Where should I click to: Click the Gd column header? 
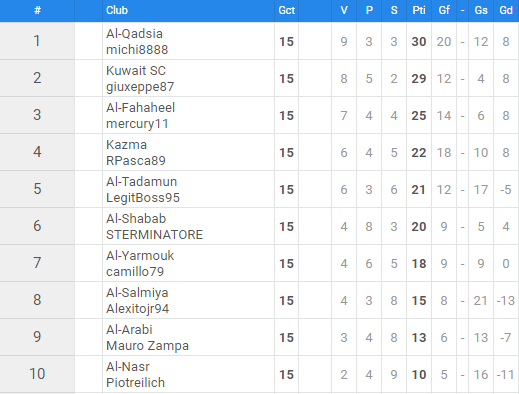point(506,10)
